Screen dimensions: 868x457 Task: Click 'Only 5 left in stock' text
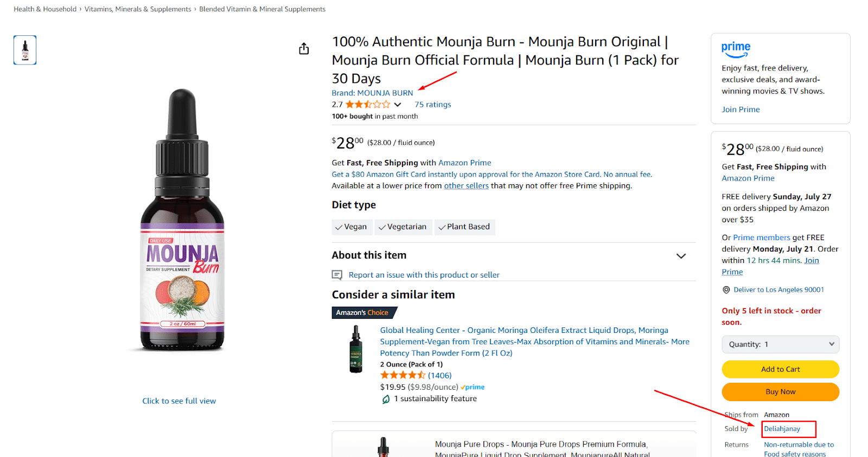[x=771, y=317]
